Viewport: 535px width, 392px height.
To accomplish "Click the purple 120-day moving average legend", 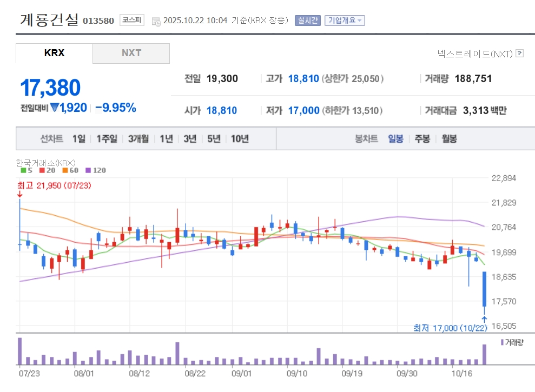I will pos(96,170).
